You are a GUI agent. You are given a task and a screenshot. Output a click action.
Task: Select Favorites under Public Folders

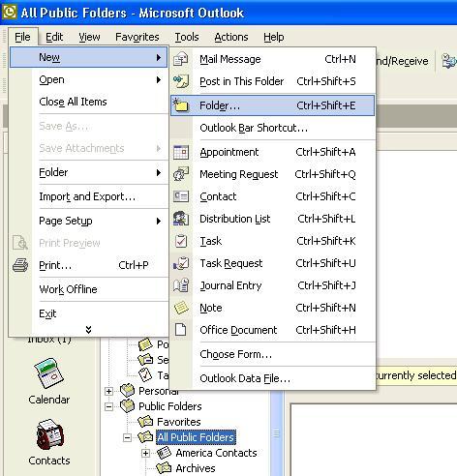tap(179, 422)
